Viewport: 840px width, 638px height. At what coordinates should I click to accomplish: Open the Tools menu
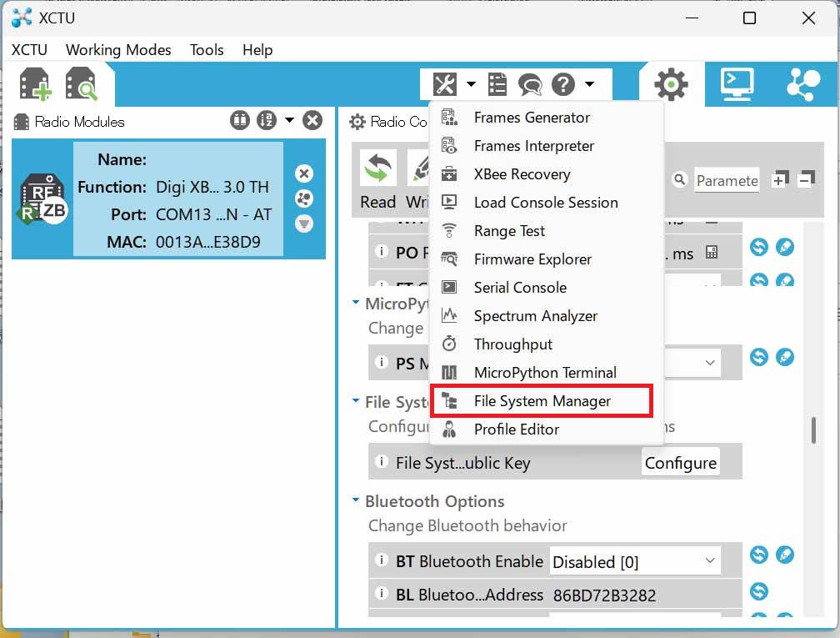tap(207, 50)
